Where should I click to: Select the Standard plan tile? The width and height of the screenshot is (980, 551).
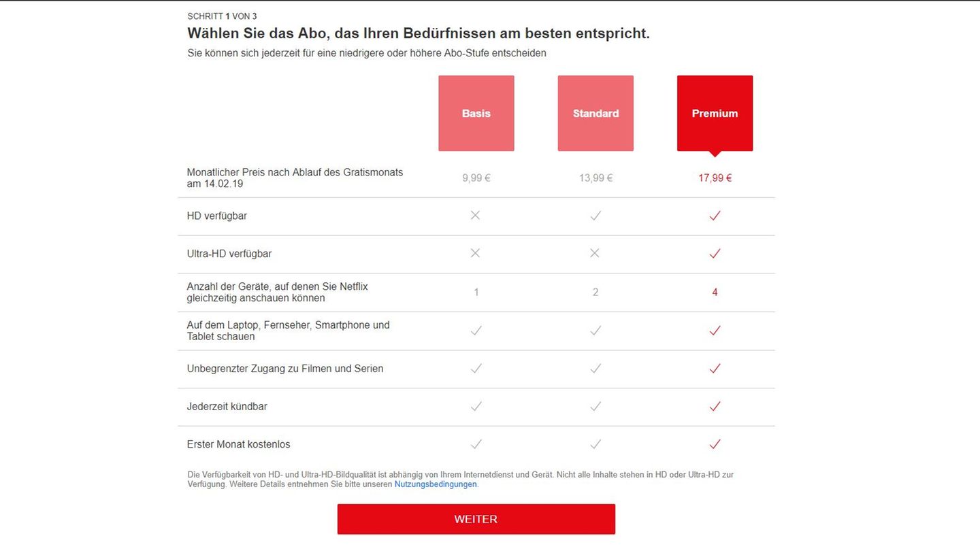[595, 113]
